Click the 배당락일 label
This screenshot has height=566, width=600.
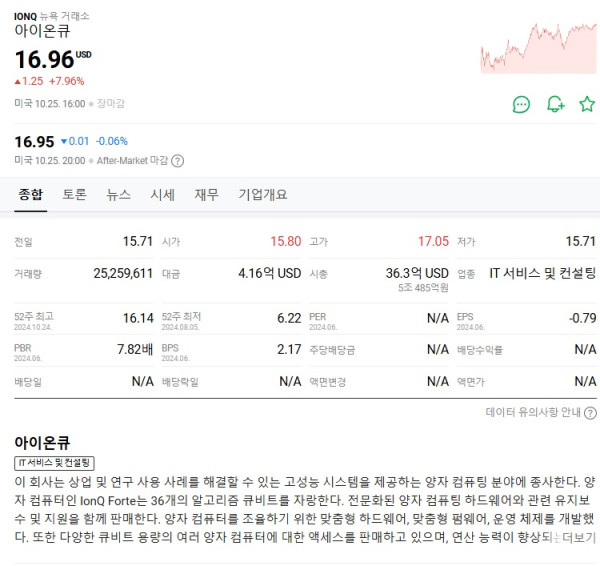[180, 382]
